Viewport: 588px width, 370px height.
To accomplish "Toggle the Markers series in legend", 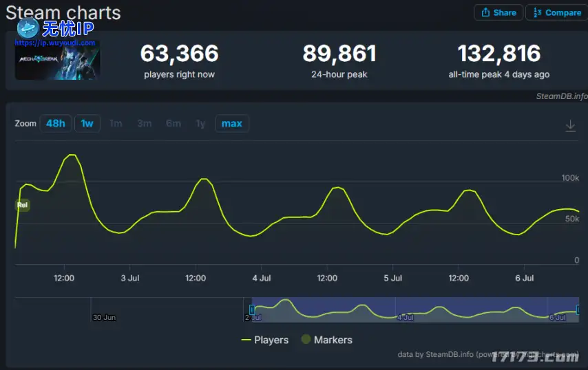I will 333,340.
